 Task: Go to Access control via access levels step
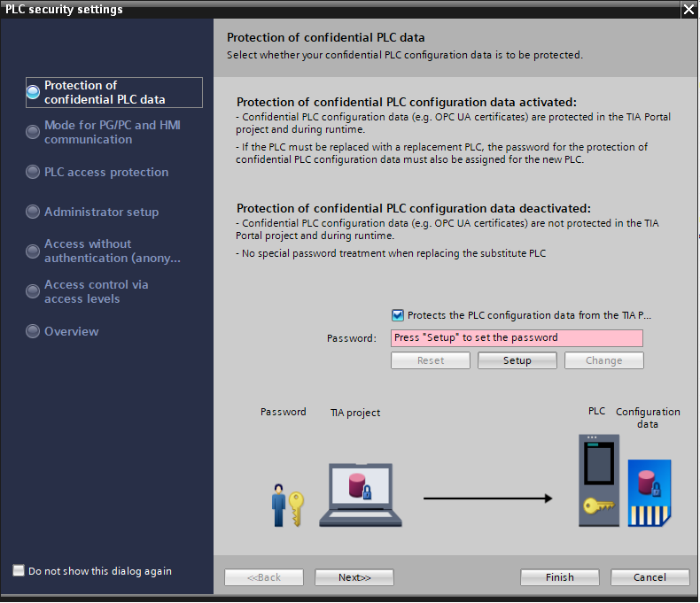point(96,292)
